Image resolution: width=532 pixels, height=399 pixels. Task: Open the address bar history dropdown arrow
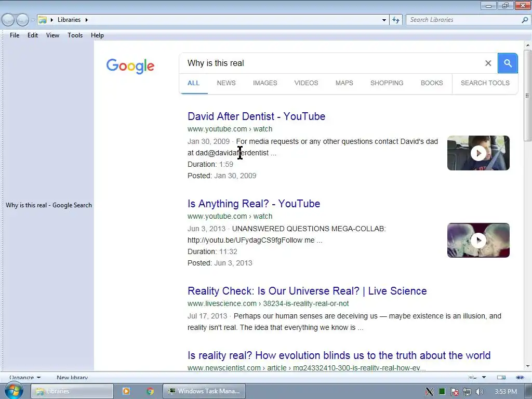(x=384, y=20)
